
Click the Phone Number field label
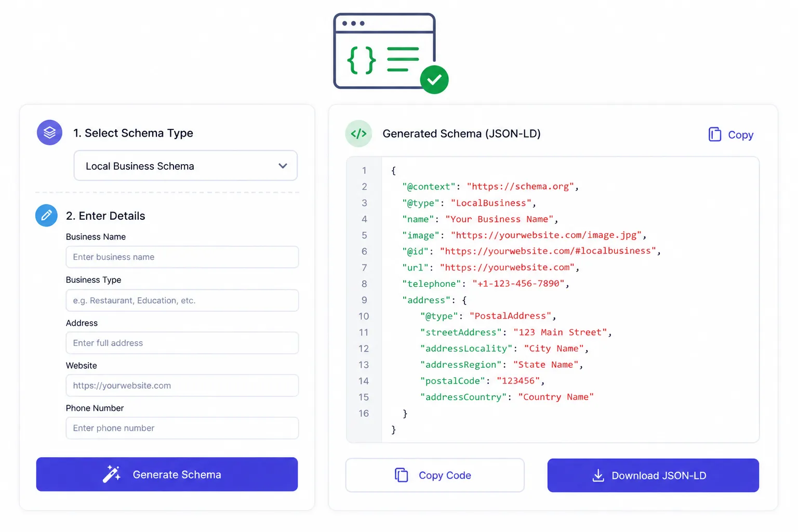point(95,408)
